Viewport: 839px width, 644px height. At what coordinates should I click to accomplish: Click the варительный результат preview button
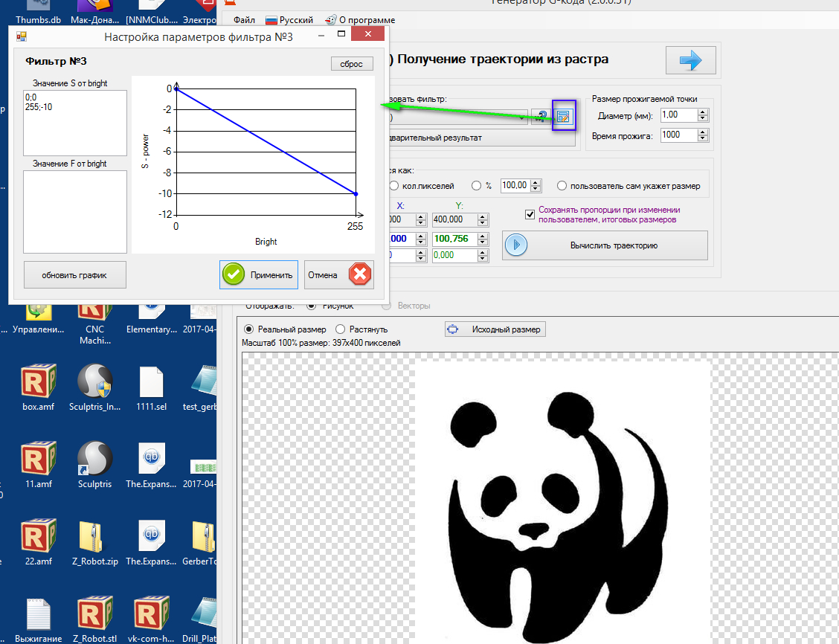[x=480, y=138]
